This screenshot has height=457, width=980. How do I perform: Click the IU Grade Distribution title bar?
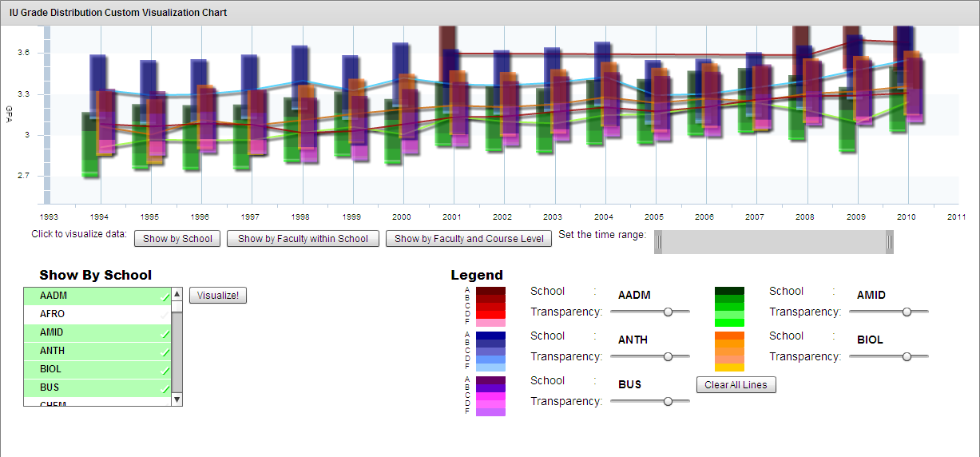pyautogui.click(x=490, y=13)
